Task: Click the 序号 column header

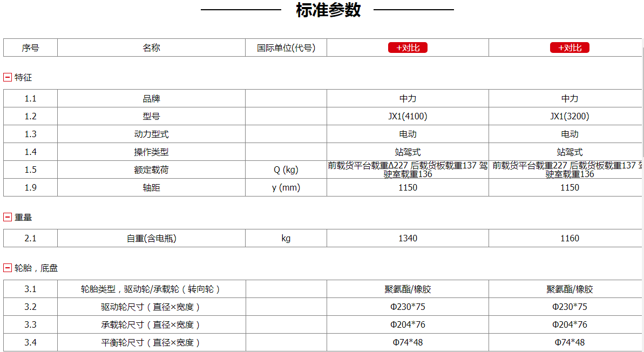Action: coord(30,48)
